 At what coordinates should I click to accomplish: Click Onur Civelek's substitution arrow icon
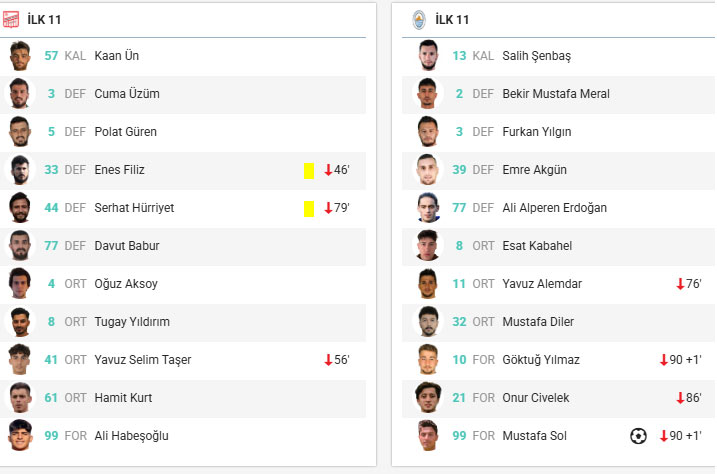[680, 398]
